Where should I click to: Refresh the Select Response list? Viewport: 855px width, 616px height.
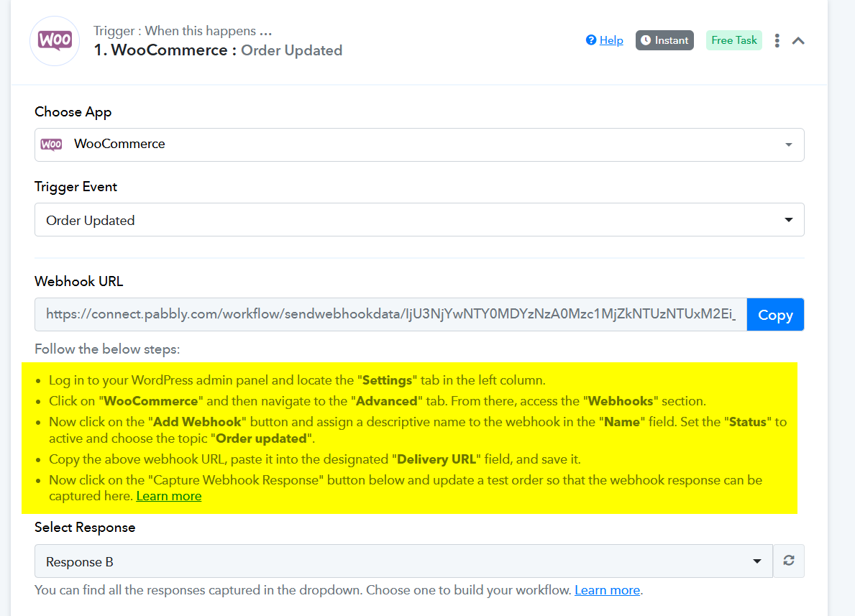pos(788,561)
